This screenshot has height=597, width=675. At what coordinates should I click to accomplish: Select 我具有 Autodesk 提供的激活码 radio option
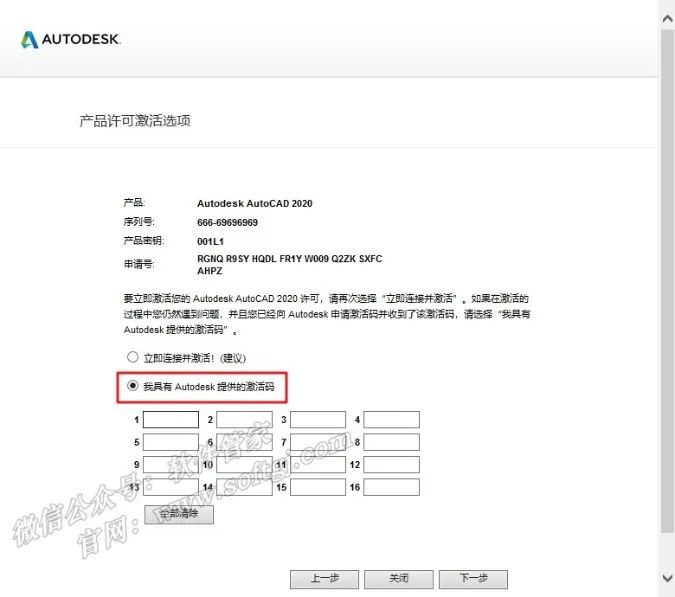133,385
